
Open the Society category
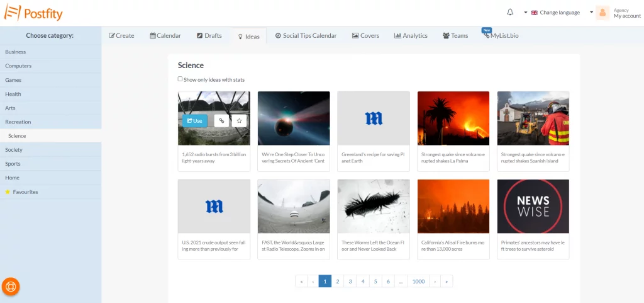(50, 150)
